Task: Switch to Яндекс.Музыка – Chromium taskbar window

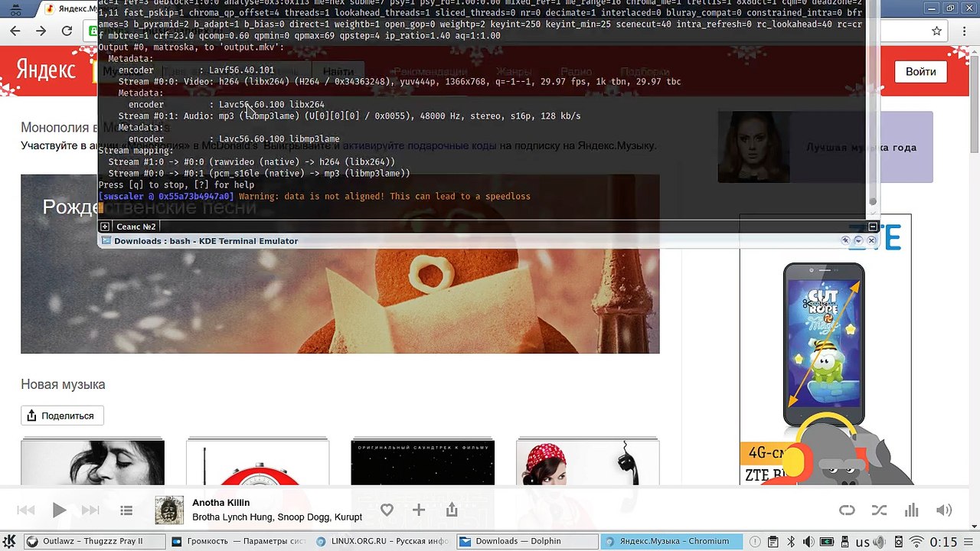Action: 672,541
